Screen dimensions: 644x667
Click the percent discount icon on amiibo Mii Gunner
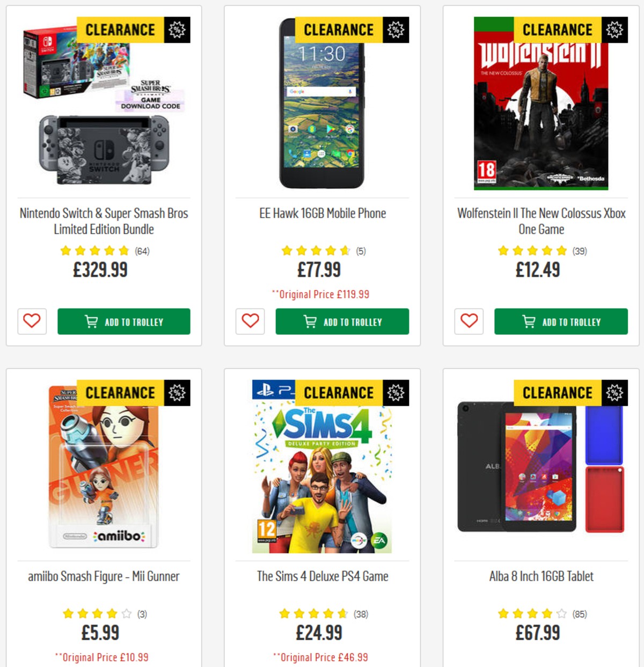coord(176,393)
